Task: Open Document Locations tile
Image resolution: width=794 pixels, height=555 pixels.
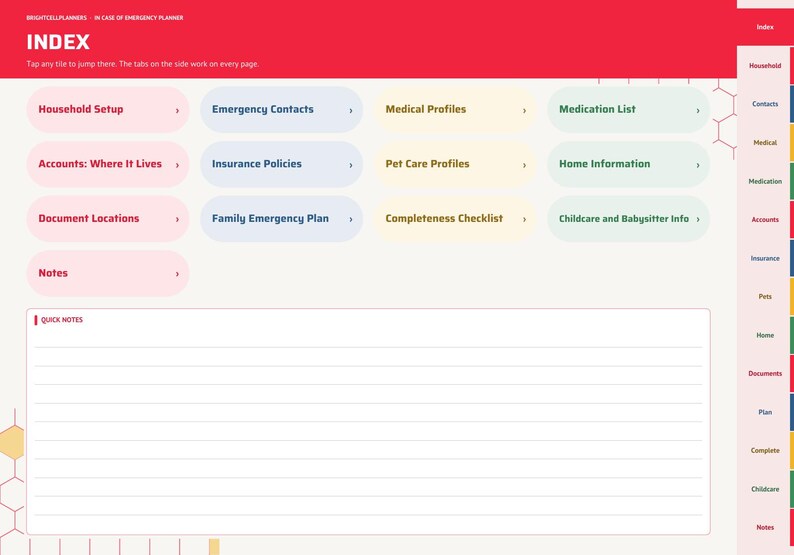Action: pyautogui.click(x=108, y=219)
